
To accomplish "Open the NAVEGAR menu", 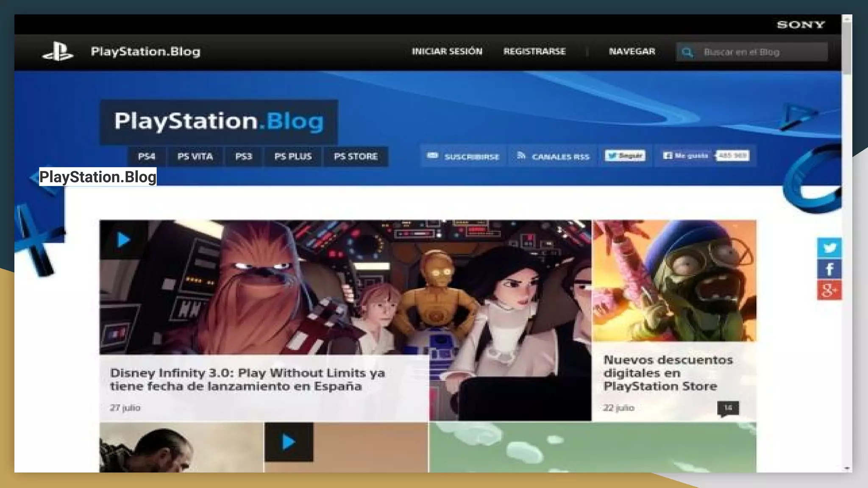I will (632, 51).
